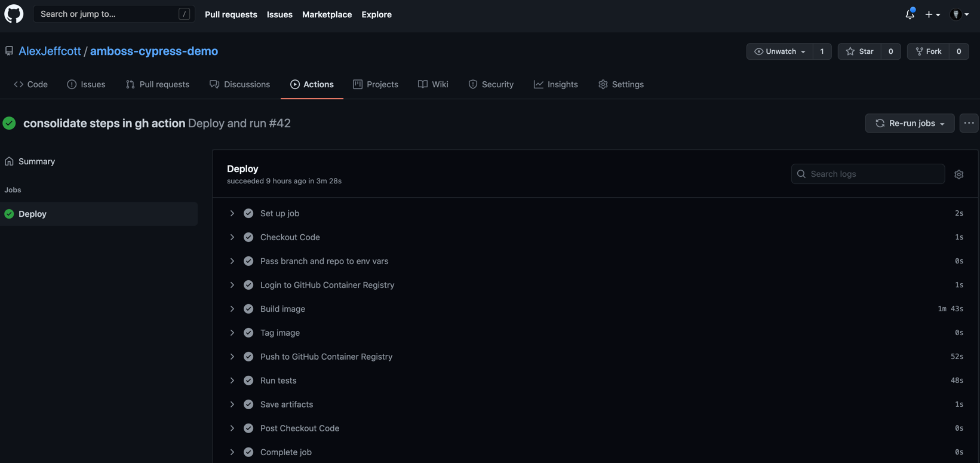The width and height of the screenshot is (980, 463).
Task: Click the green check icon beside the Deploy job
Action: point(9,214)
